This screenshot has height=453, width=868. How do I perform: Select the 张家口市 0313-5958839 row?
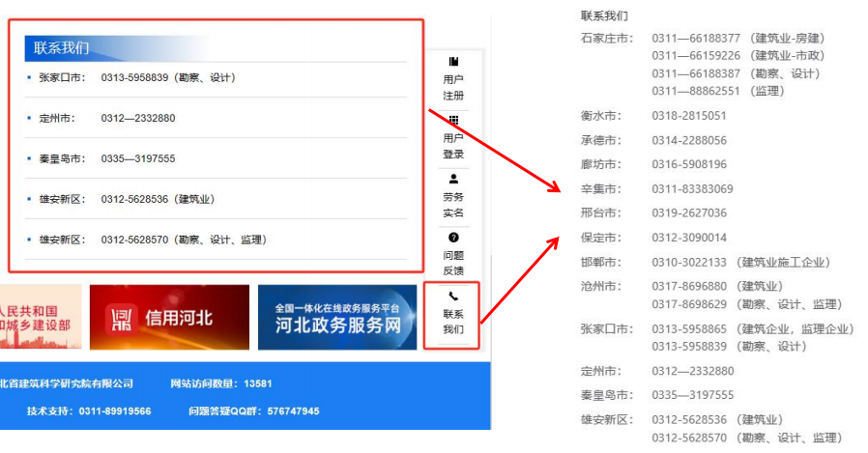tap(216, 78)
